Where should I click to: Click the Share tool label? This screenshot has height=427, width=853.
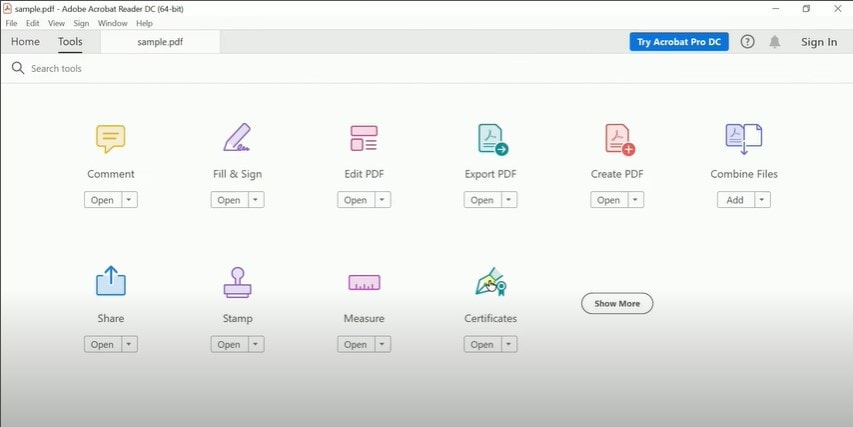110,318
